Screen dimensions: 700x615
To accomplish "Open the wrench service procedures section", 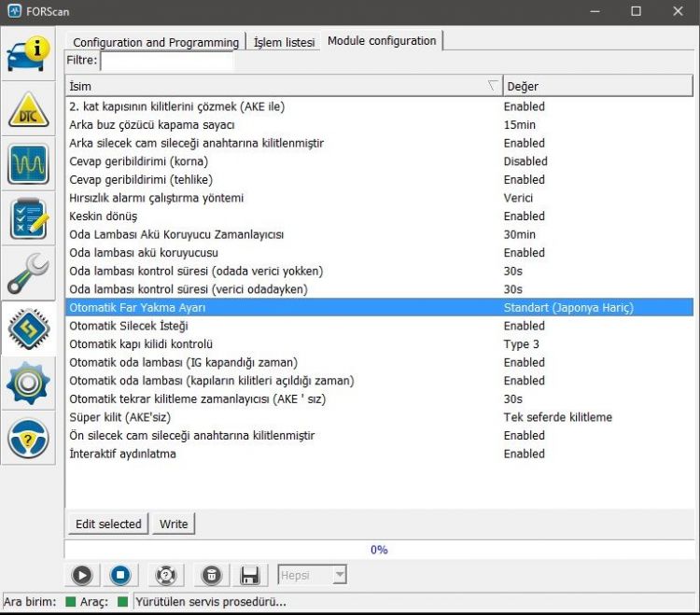I will [28, 273].
